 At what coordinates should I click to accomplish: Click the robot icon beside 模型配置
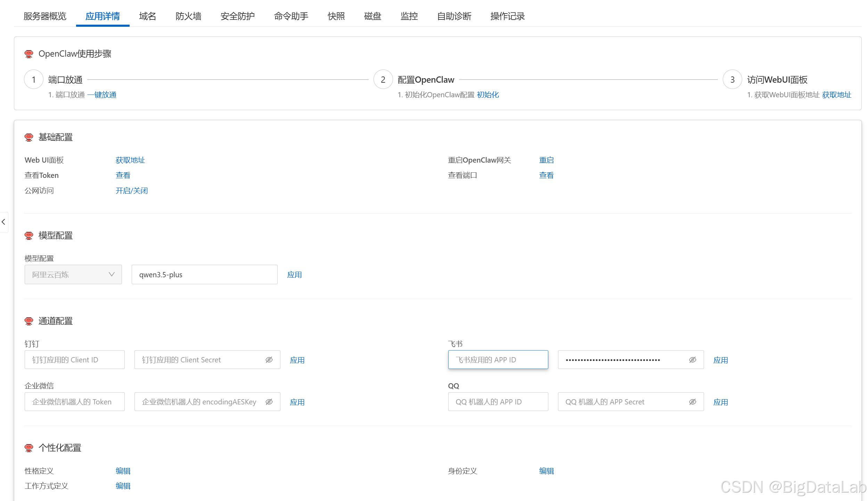(x=29, y=236)
